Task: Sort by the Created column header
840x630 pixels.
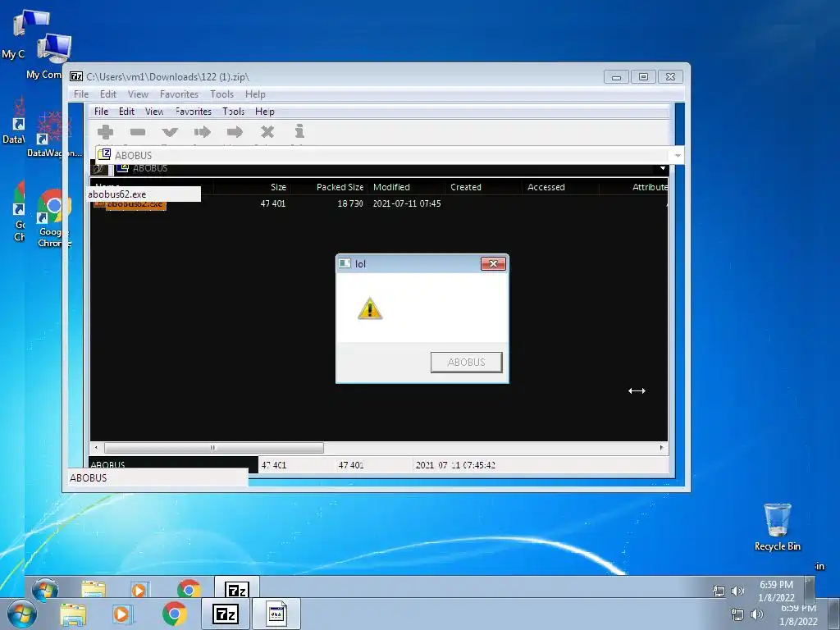Action: (484, 187)
